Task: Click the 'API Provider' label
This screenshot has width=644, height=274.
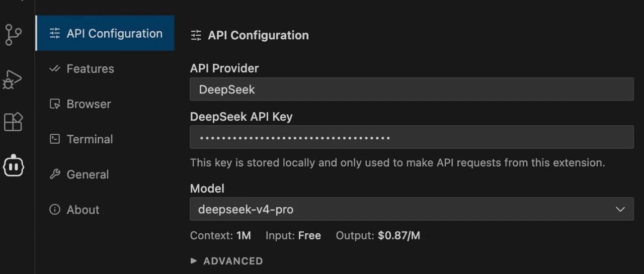Action: 224,68
